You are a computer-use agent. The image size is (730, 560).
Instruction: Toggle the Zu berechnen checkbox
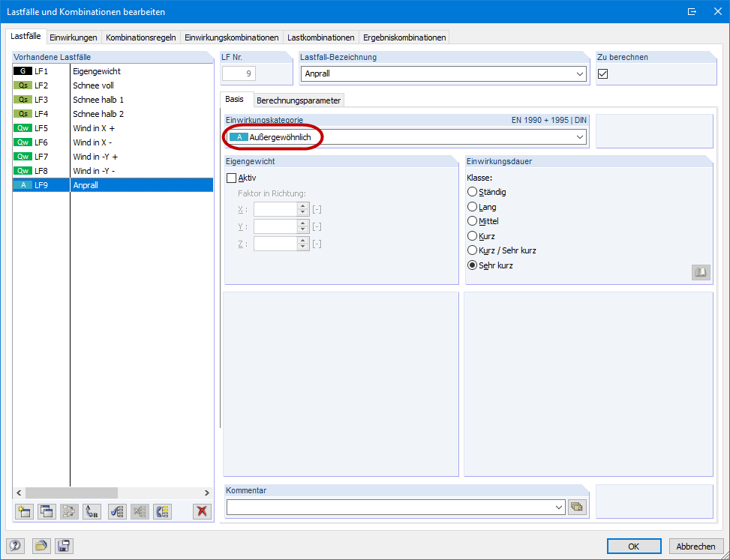tap(603, 74)
